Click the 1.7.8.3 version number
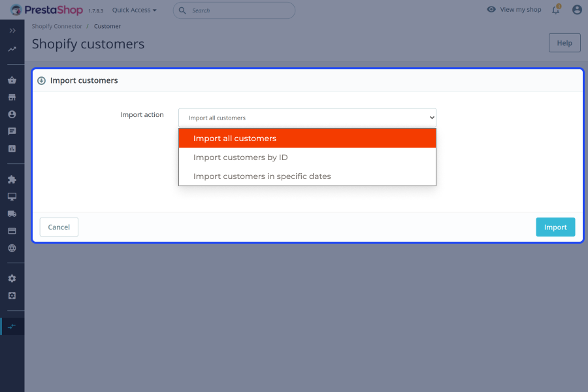The image size is (588, 392). pos(95,11)
